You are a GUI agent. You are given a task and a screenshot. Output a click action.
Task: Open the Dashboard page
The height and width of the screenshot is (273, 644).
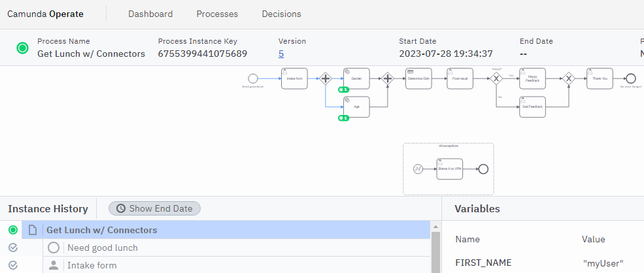click(150, 14)
